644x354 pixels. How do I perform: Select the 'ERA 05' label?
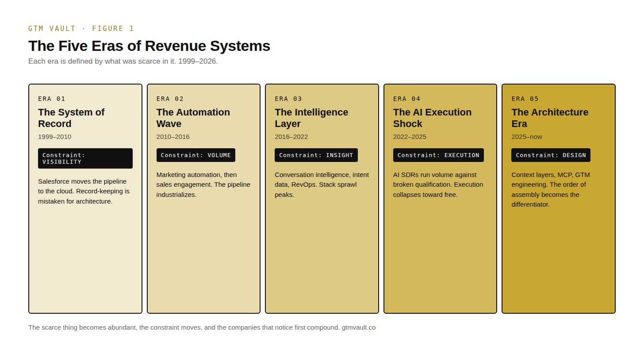coord(525,99)
